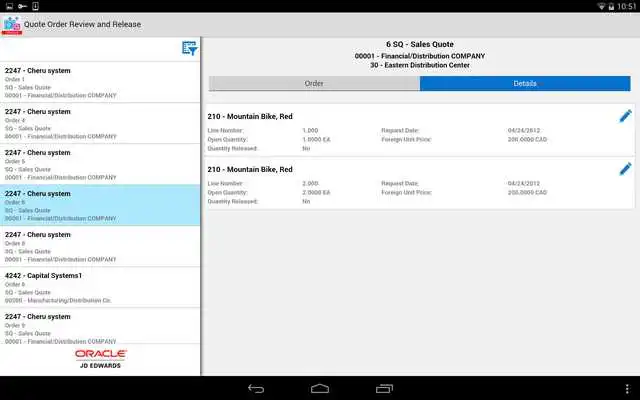
Task: Switch to the Details tab
Action: coord(525,83)
